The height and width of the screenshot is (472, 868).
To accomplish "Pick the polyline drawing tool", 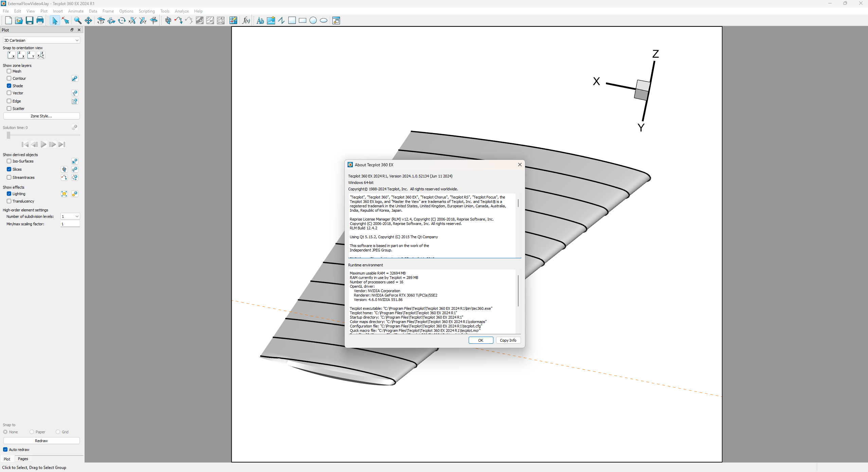I will click(281, 20).
